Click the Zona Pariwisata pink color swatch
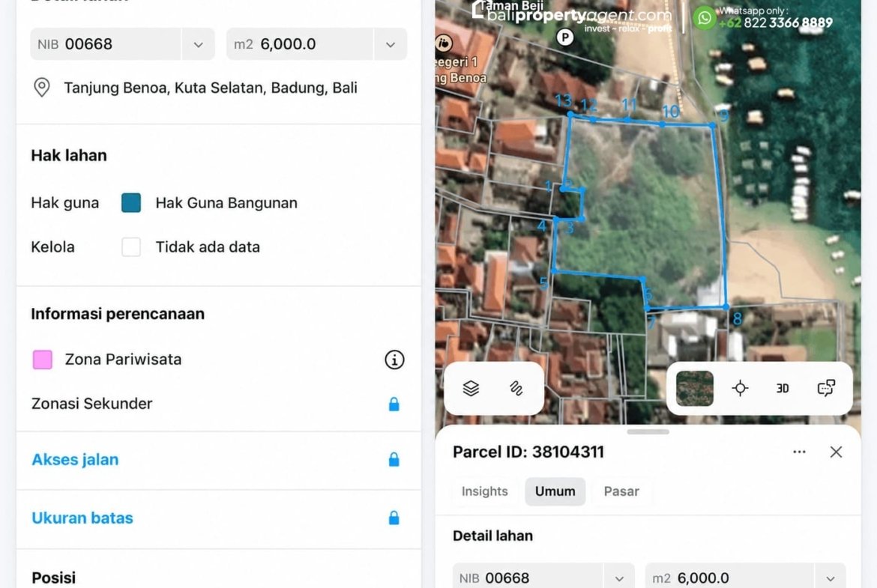Image resolution: width=877 pixels, height=588 pixels. (x=43, y=360)
